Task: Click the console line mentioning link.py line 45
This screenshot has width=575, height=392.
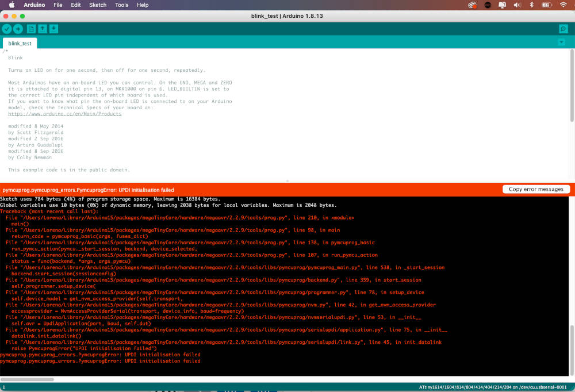Action: (x=224, y=342)
